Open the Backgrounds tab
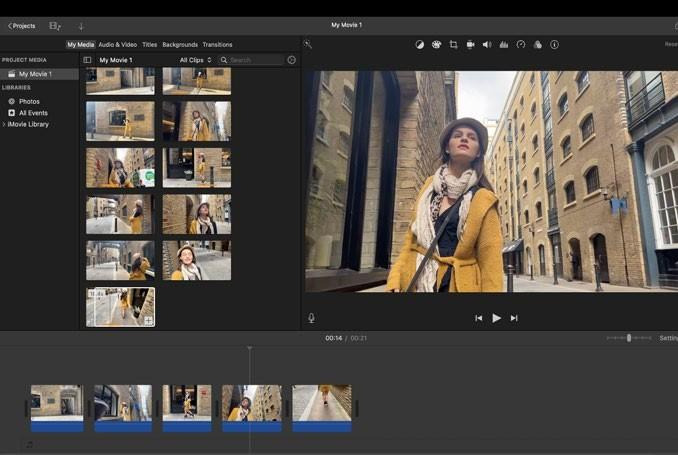The width and height of the screenshot is (678, 455). [x=180, y=45]
